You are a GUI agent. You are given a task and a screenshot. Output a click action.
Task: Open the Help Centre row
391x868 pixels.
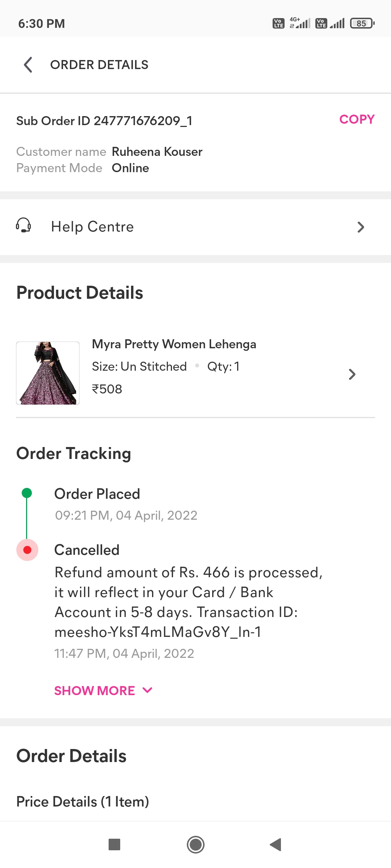[x=195, y=227]
